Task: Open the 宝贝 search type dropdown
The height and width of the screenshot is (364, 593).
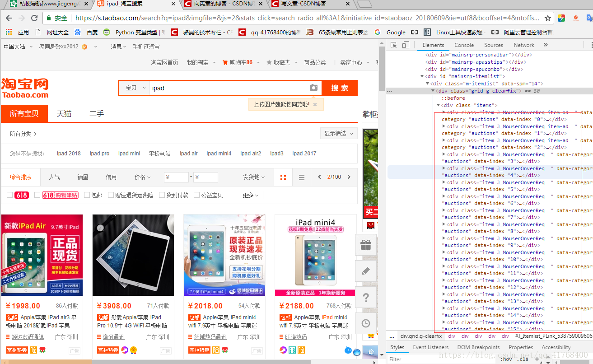Action: click(x=135, y=88)
